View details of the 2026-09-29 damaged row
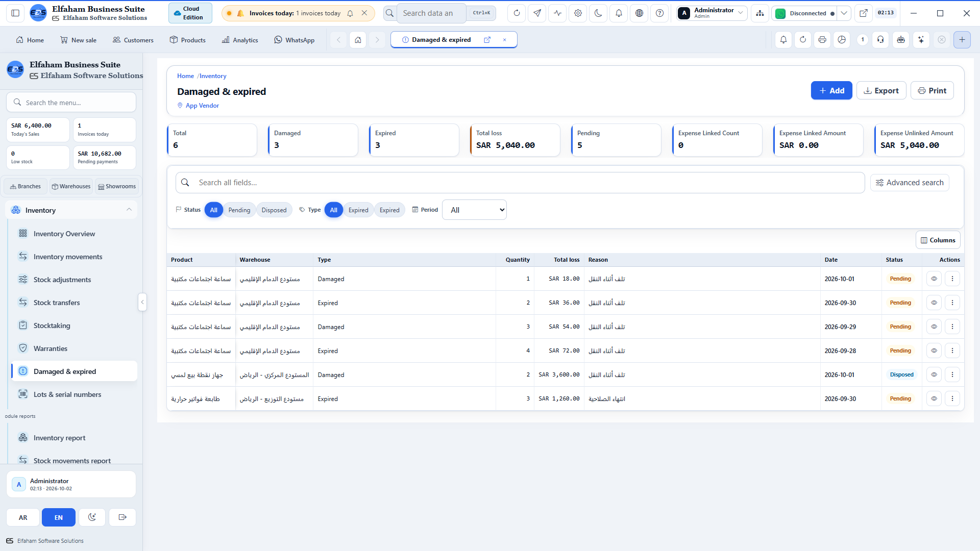This screenshot has height=551, width=980. click(934, 327)
